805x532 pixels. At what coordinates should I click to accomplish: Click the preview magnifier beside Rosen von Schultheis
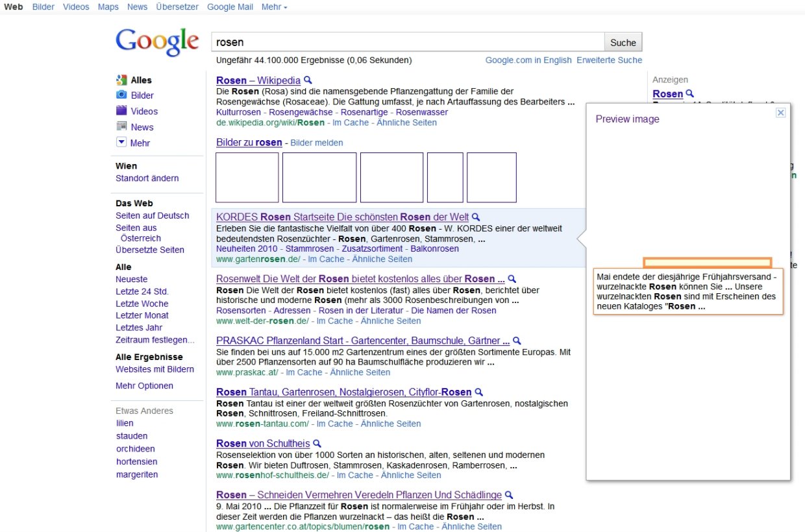tap(317, 444)
